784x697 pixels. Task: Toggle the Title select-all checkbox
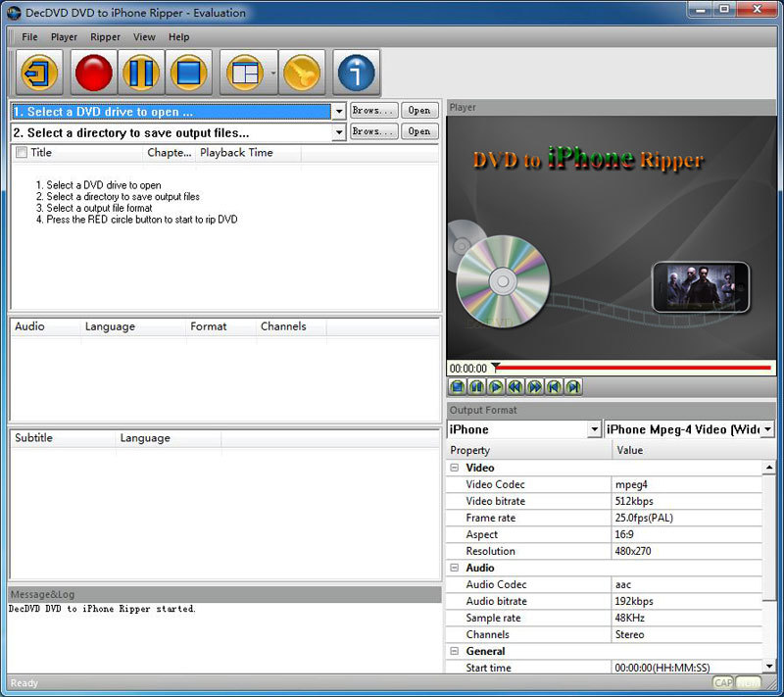[x=22, y=153]
